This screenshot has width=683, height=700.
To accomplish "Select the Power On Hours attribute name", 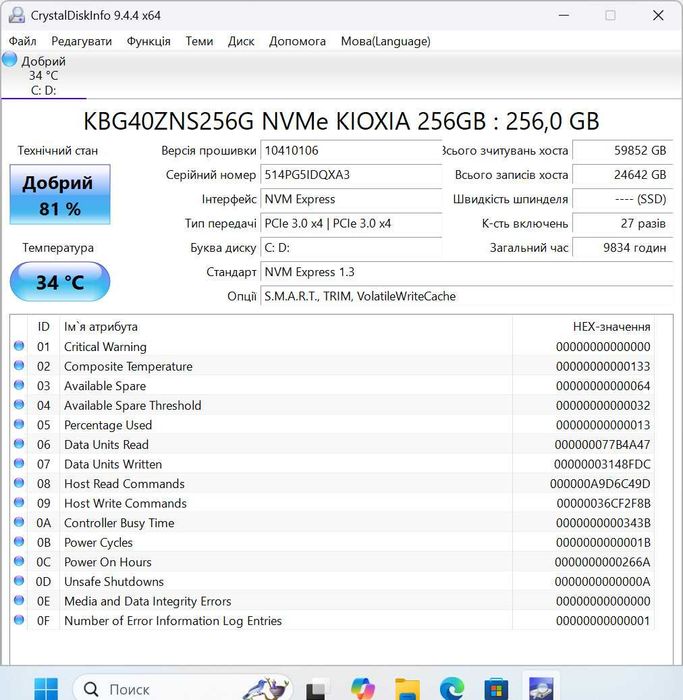I will pyautogui.click(x=108, y=562).
